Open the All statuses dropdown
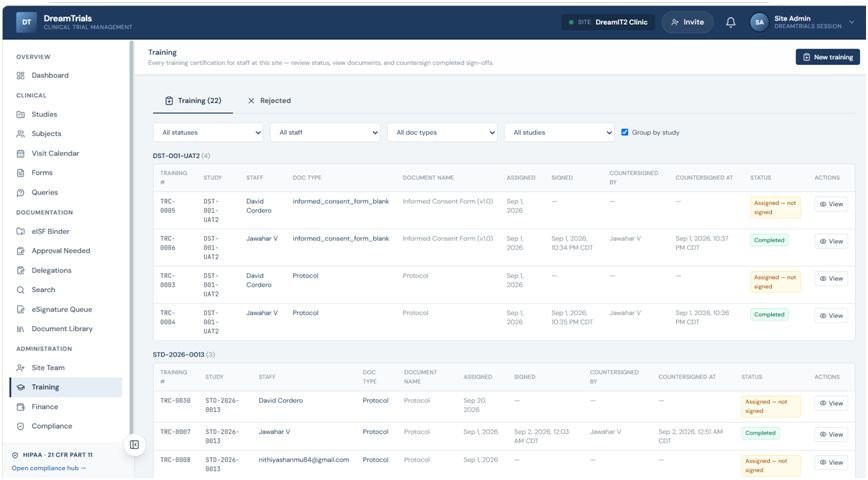Viewport: 868px width, 480px height. coord(209,133)
